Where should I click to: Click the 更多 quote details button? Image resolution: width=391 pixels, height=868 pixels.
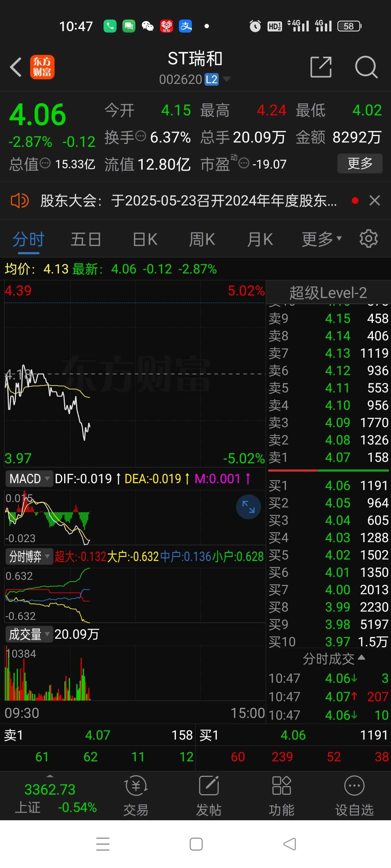tap(360, 163)
